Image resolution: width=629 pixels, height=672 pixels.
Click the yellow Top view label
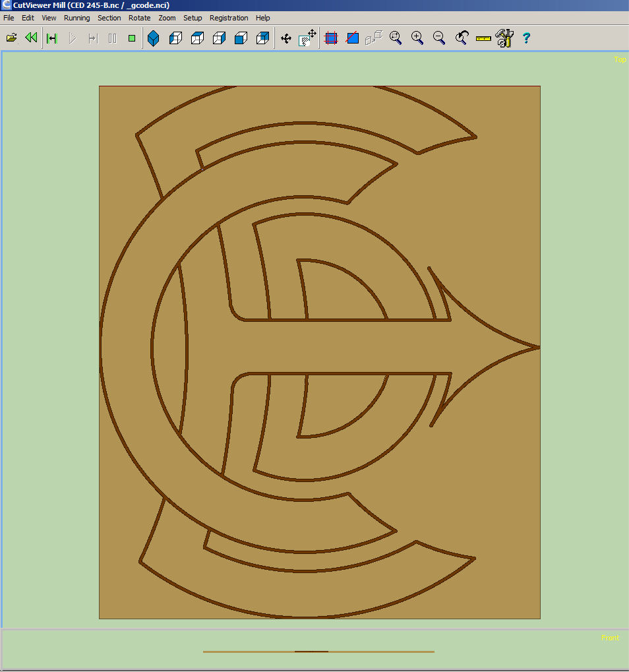click(620, 59)
